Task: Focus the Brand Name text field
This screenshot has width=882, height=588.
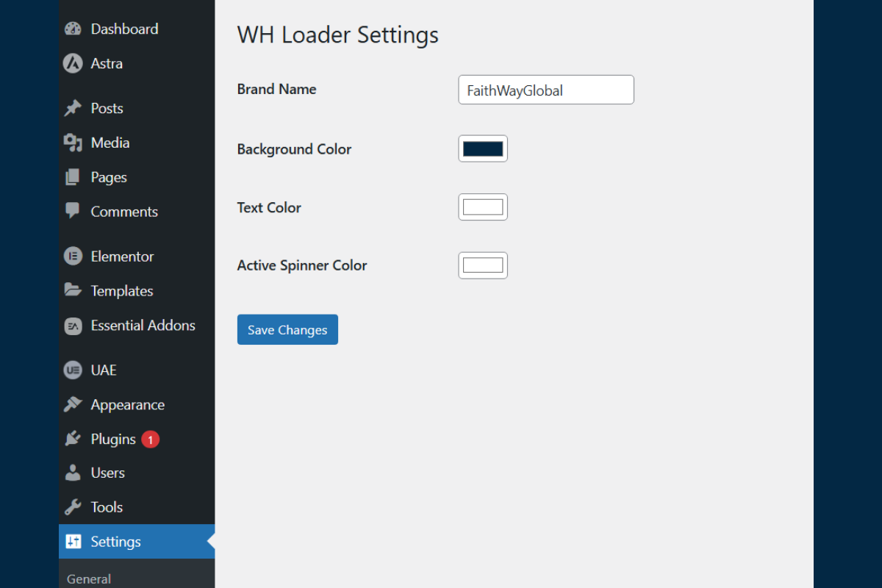Action: pos(545,90)
